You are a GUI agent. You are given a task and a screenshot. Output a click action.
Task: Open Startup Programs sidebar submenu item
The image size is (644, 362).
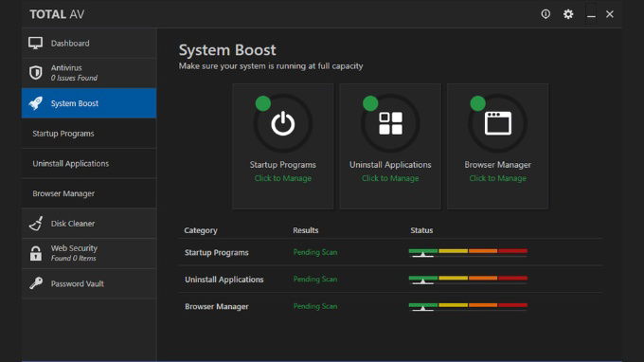[89, 134]
